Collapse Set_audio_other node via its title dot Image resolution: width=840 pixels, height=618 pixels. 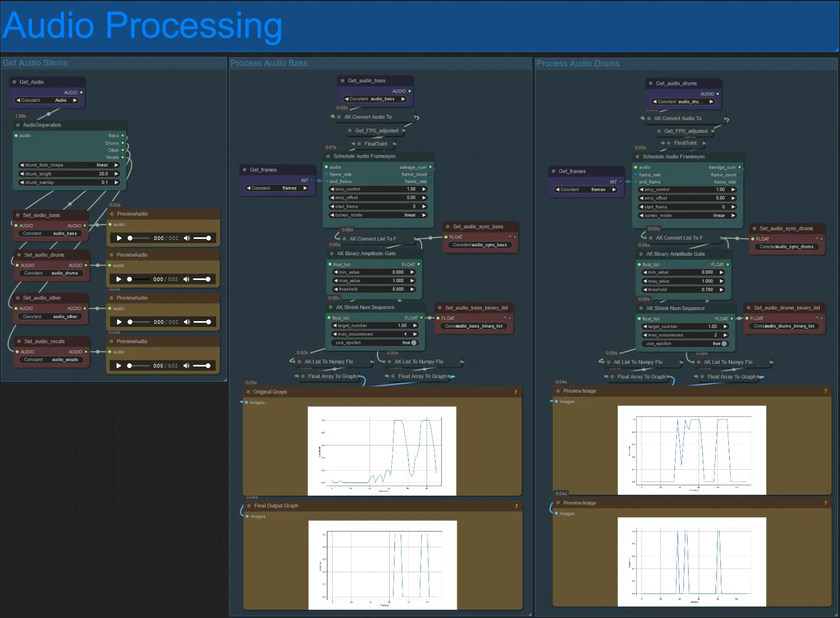pos(18,298)
